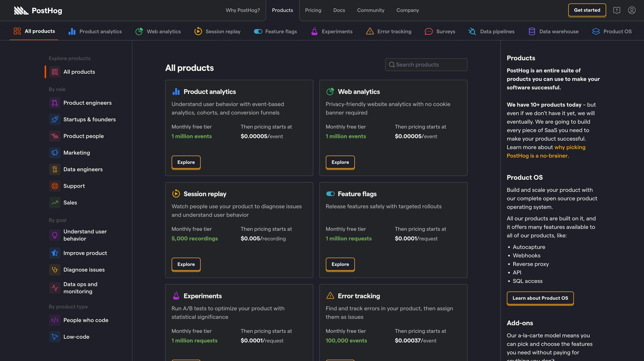Open the help question-mark icon in header
Viewport: 644px width, 361px height.
pyautogui.click(x=616, y=10)
